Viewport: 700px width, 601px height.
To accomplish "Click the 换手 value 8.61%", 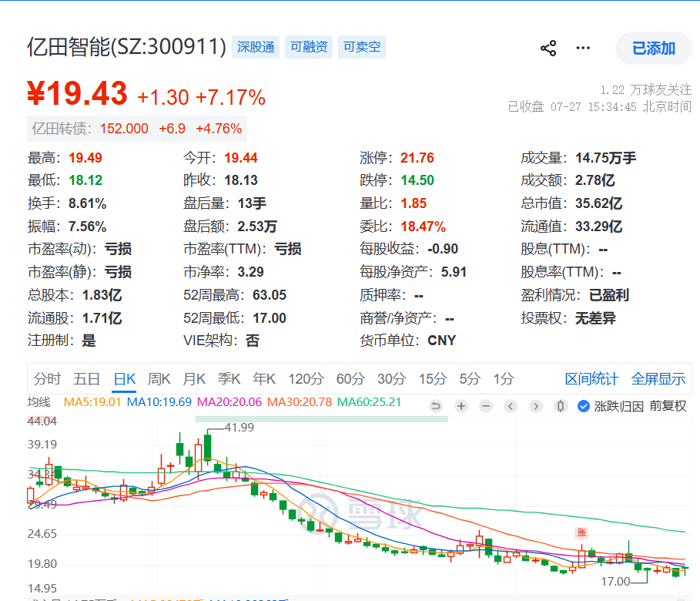I will [x=87, y=203].
